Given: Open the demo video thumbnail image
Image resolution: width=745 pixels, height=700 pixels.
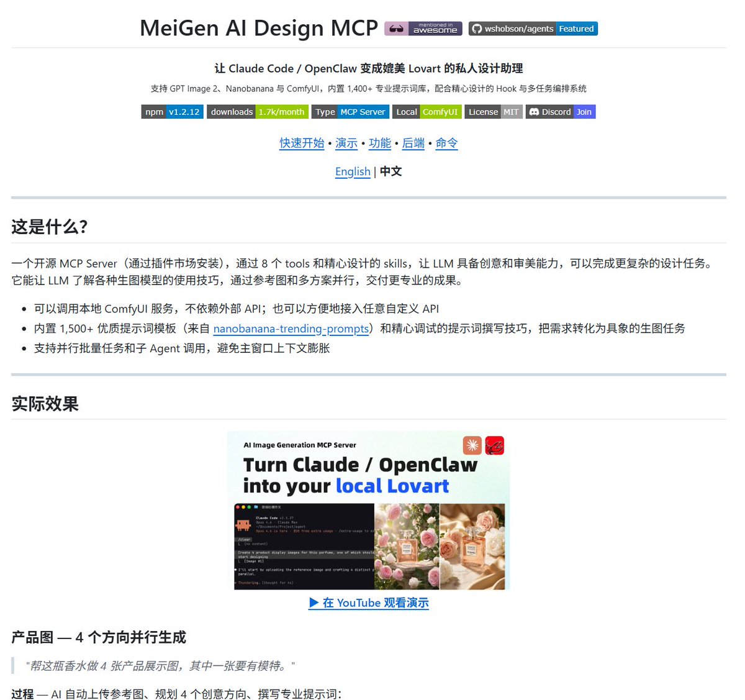Looking at the screenshot, I should pos(369,511).
